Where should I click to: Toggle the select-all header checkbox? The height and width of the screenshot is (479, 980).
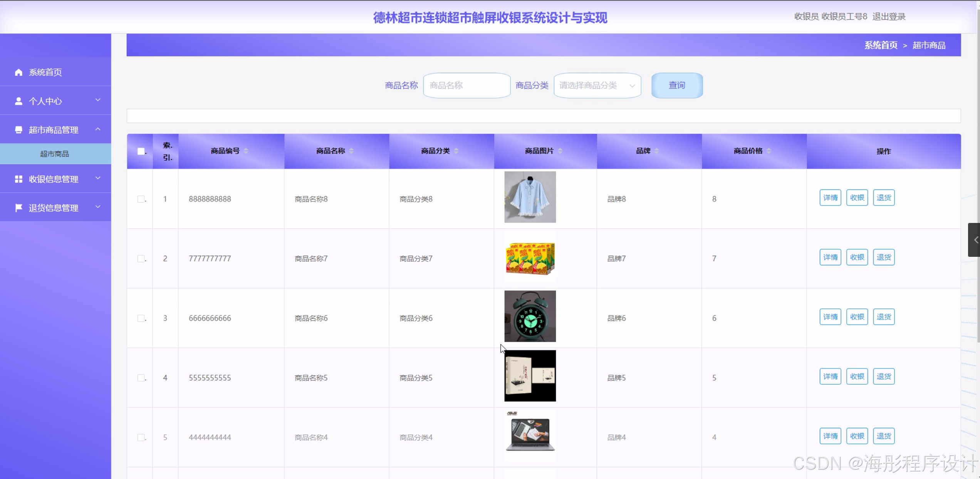coord(141,151)
